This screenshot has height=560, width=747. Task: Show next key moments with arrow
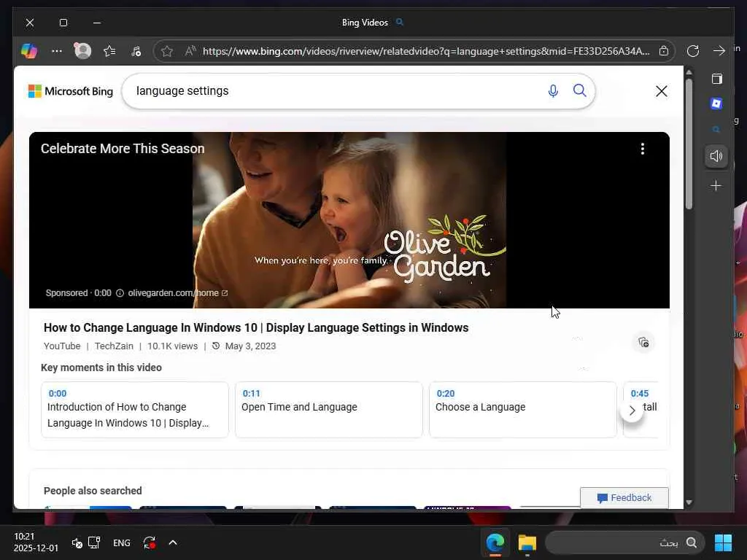(x=632, y=411)
